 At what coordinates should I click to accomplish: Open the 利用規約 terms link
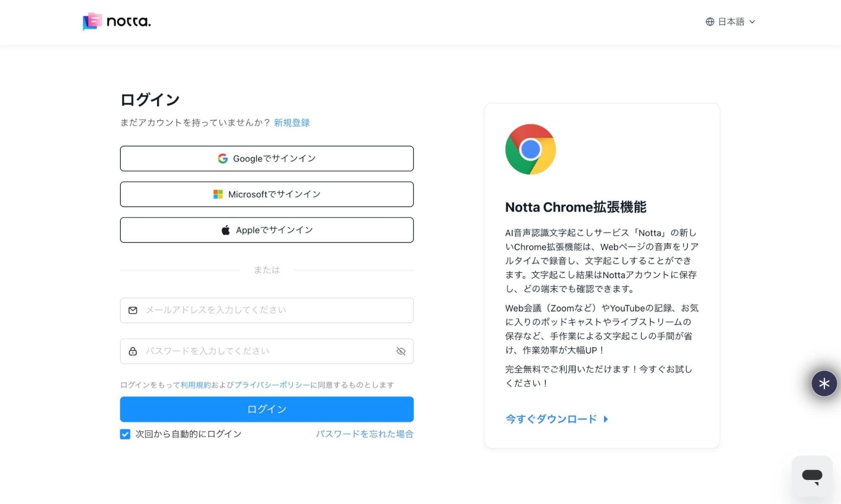[196, 385]
